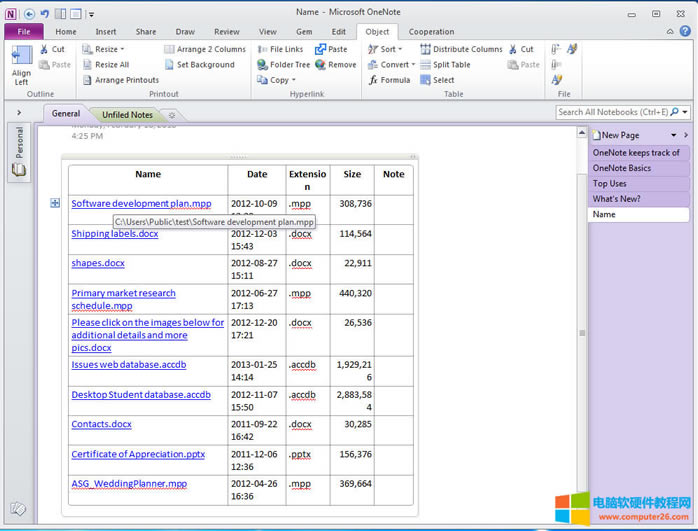Click the Undo arrow in quick access toolbar
The image size is (698, 531).
(x=44, y=14)
